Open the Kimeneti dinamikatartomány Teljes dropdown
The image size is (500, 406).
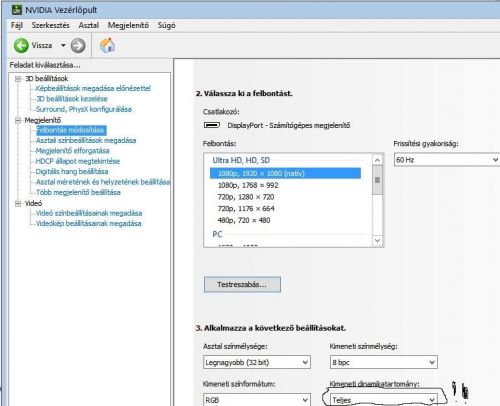coord(384,399)
